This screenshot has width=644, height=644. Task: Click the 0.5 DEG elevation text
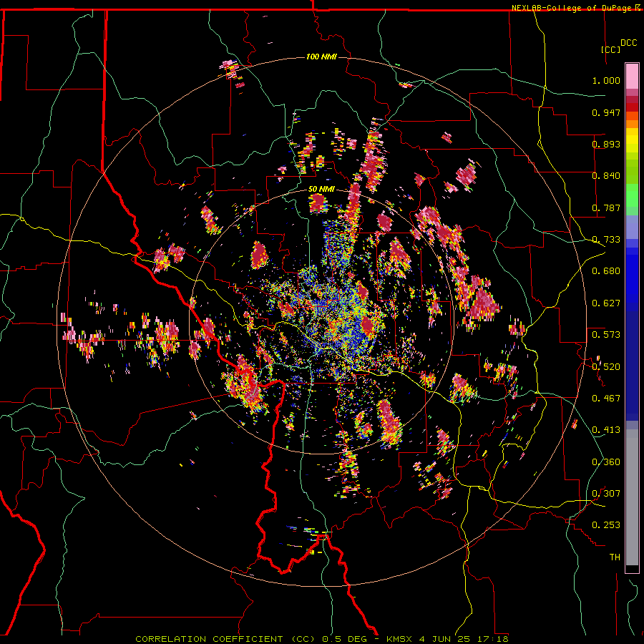(x=343, y=639)
